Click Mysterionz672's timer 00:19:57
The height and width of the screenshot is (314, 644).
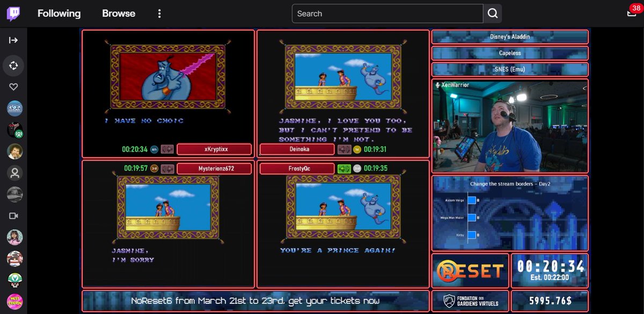(x=136, y=169)
